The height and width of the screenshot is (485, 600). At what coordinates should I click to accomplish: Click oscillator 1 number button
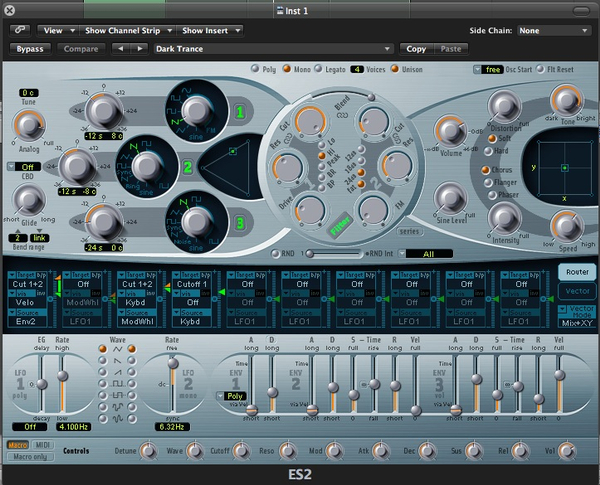pos(240,112)
